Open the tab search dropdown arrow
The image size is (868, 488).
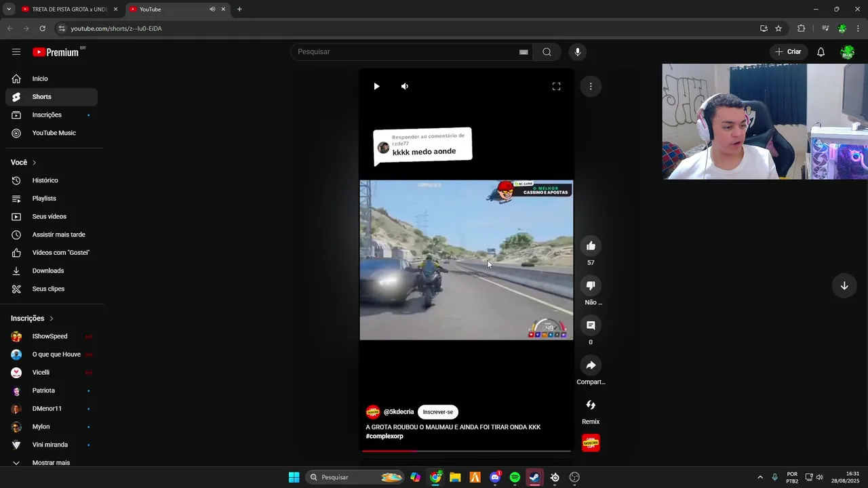(9, 9)
